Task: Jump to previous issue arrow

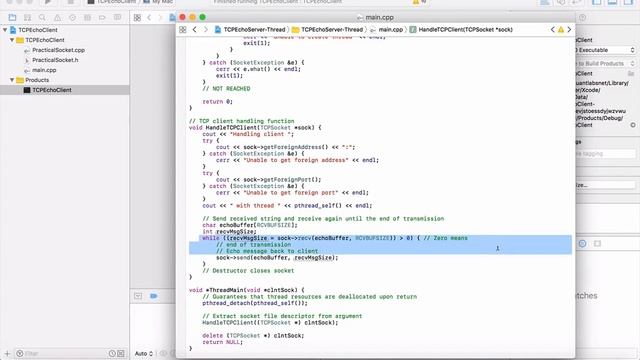Action: pos(553,29)
